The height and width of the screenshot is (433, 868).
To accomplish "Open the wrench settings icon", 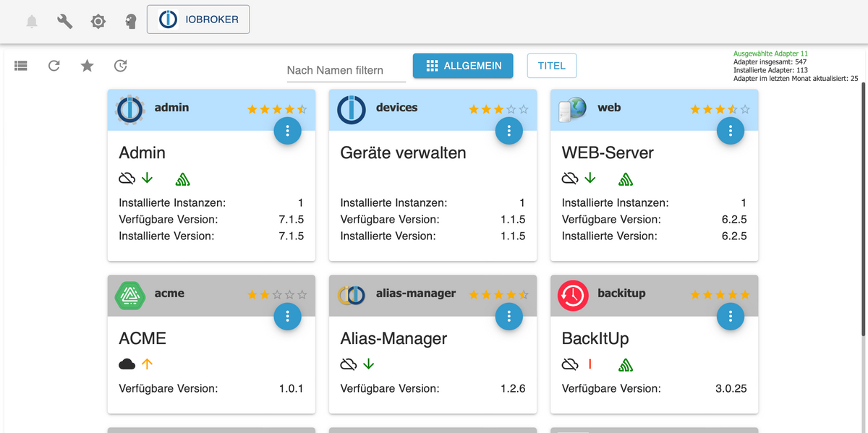I will [65, 22].
